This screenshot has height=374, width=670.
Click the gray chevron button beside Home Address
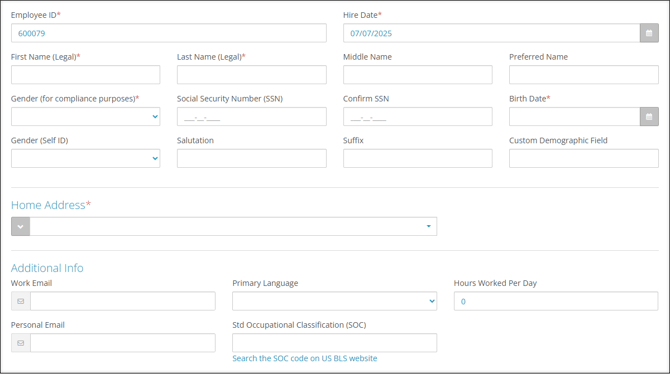pos(21,227)
